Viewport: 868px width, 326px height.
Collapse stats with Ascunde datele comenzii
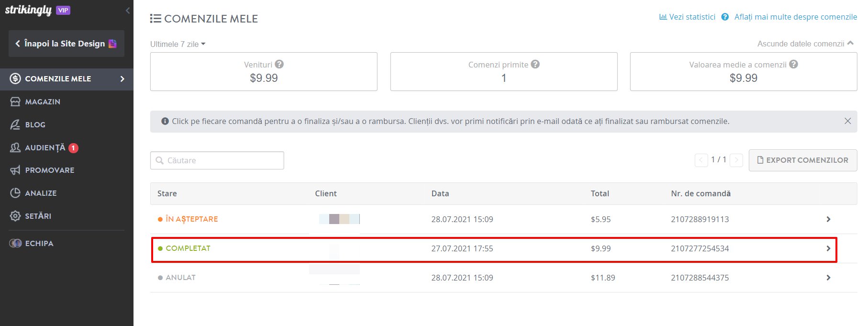click(x=805, y=44)
